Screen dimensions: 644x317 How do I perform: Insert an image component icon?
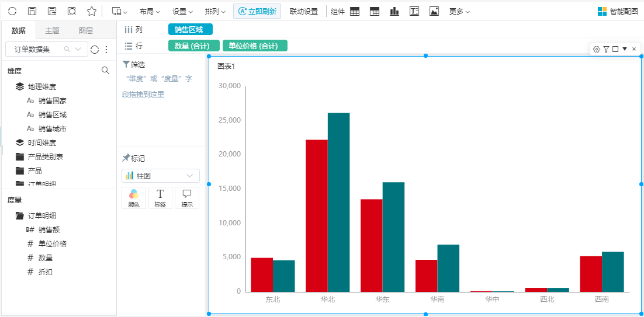(x=434, y=12)
